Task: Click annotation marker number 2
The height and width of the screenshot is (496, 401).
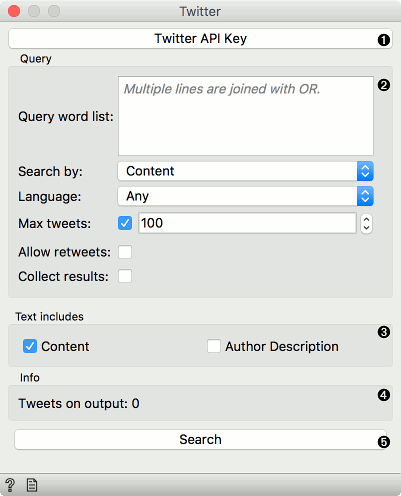Action: coord(384,85)
